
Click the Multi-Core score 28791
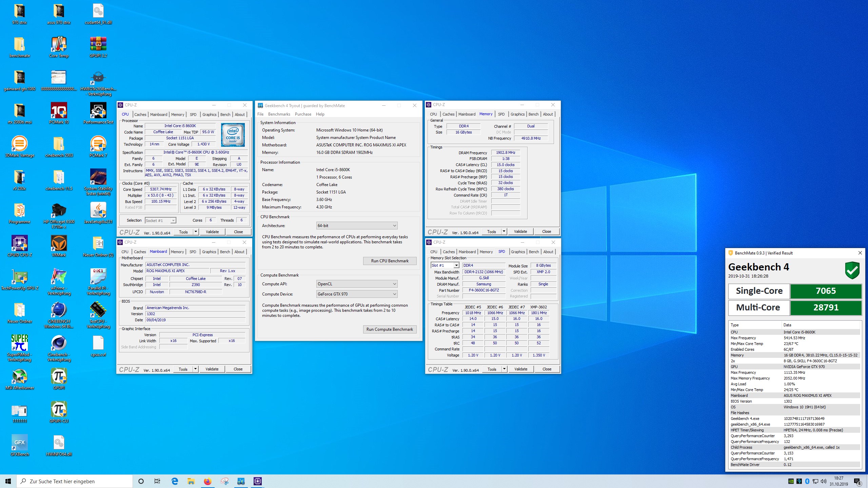coord(826,308)
